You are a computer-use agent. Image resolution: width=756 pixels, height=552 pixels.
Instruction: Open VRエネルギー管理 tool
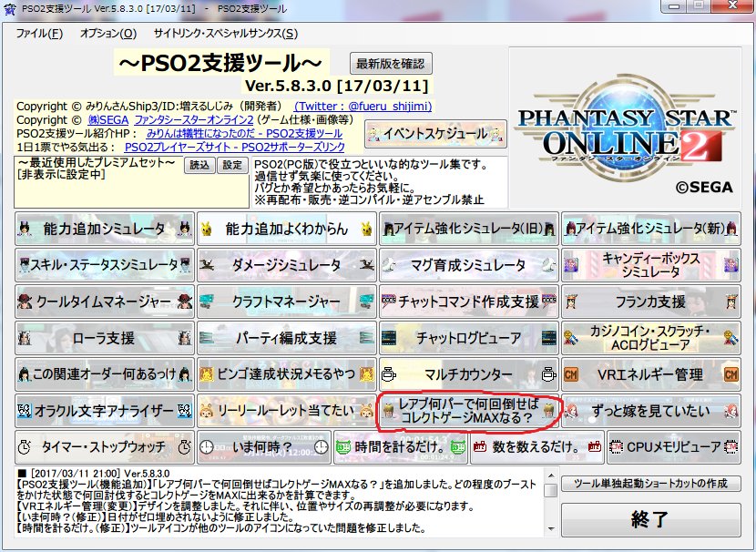651,374
